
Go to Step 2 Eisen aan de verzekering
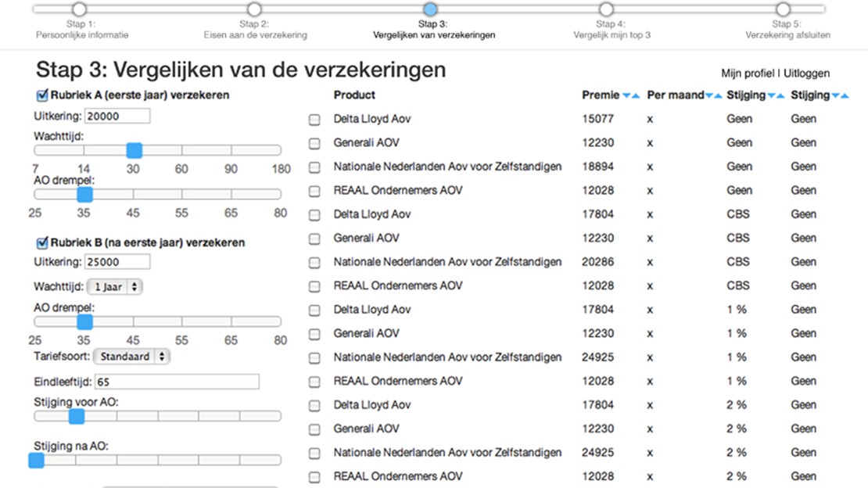click(x=254, y=9)
